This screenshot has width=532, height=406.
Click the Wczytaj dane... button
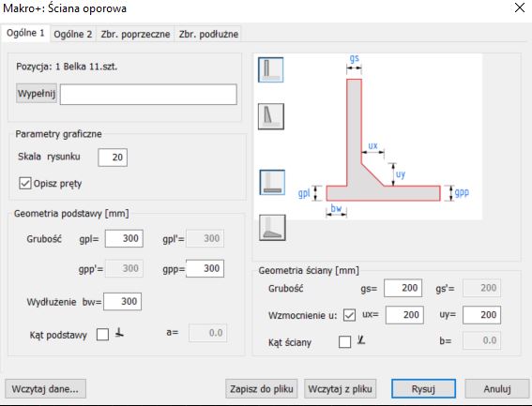click(45, 389)
